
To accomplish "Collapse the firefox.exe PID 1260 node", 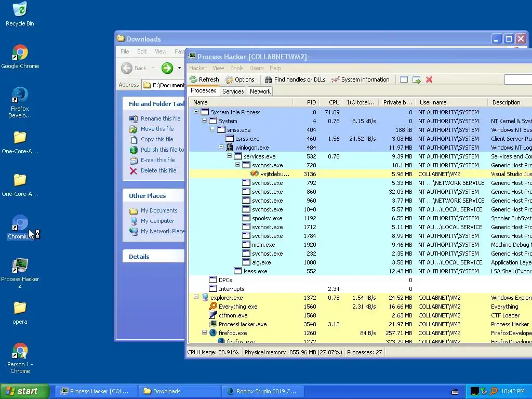I will [x=204, y=332].
